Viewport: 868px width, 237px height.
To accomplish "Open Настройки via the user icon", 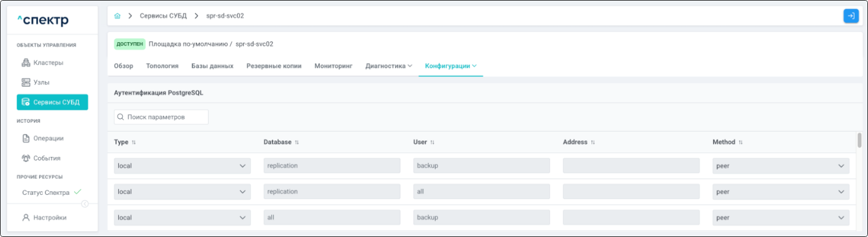I will pyautogui.click(x=26, y=217).
